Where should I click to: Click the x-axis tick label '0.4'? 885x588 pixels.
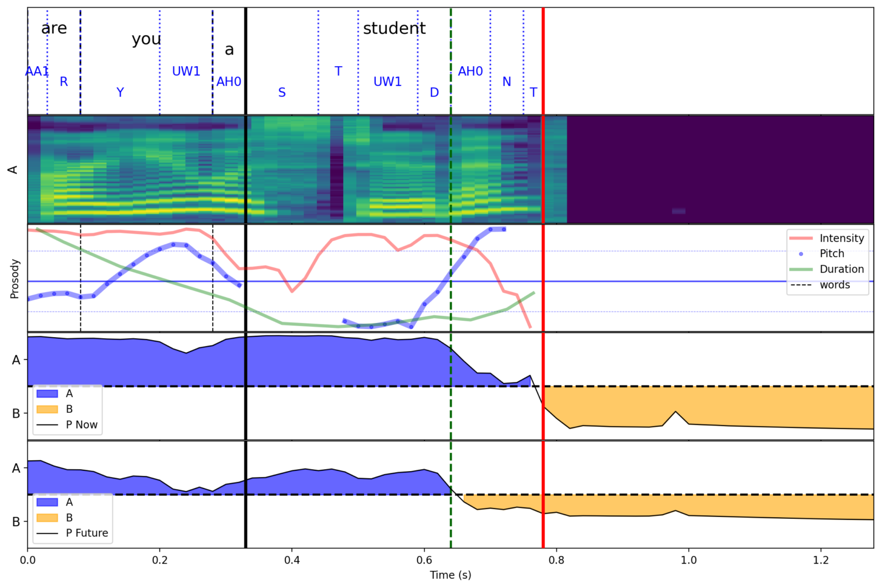coord(292,560)
